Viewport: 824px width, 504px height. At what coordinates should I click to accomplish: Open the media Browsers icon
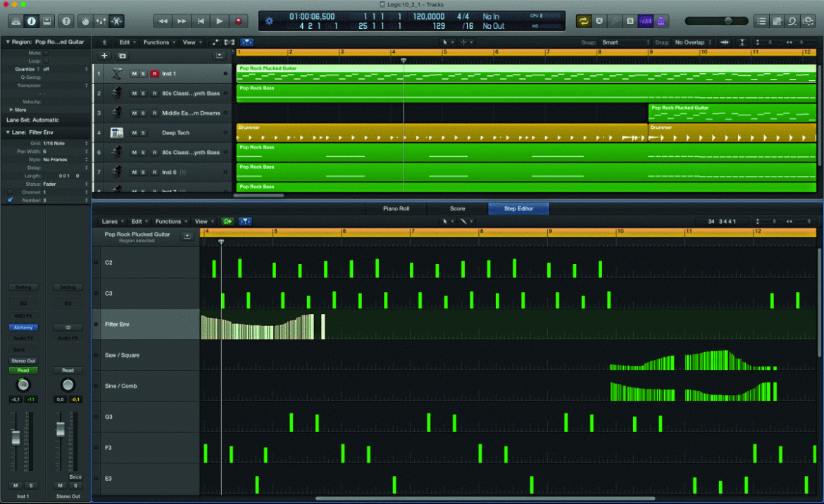809,21
